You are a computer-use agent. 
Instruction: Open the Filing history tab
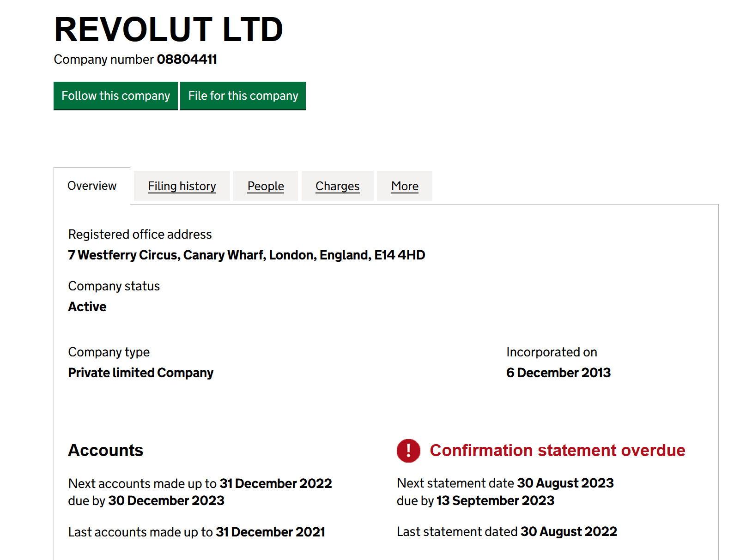coord(182,186)
